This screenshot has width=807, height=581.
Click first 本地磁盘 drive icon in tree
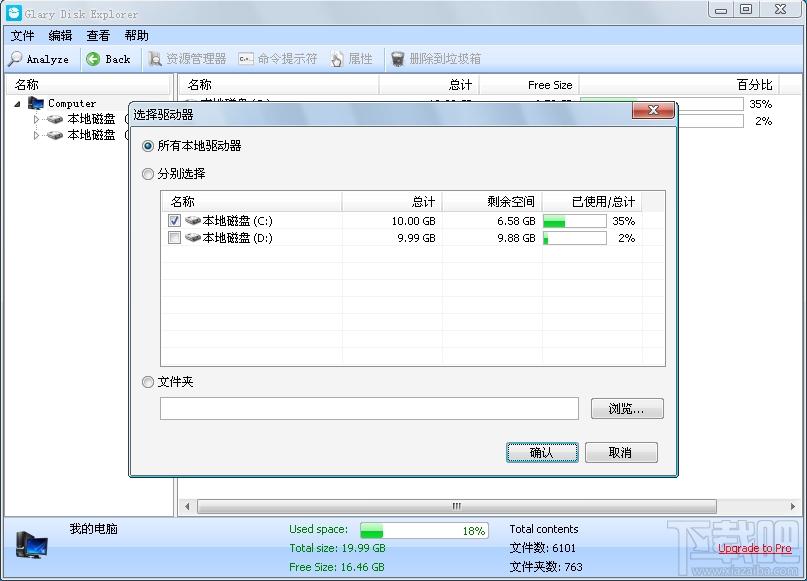tap(55, 119)
